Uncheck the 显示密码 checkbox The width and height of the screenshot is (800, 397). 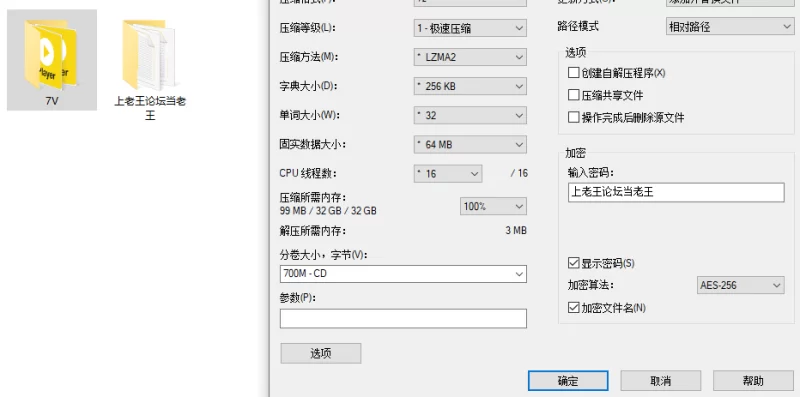click(x=573, y=263)
